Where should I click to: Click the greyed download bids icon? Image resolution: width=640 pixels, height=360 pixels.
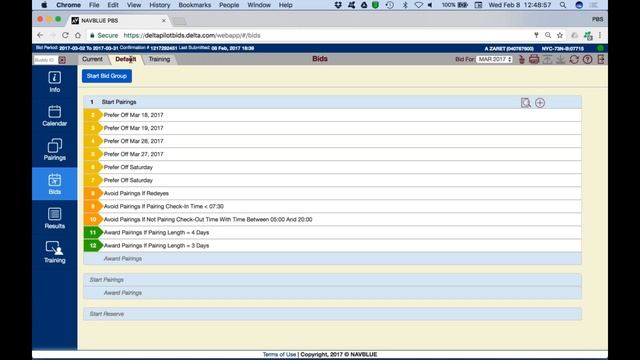(x=561, y=60)
